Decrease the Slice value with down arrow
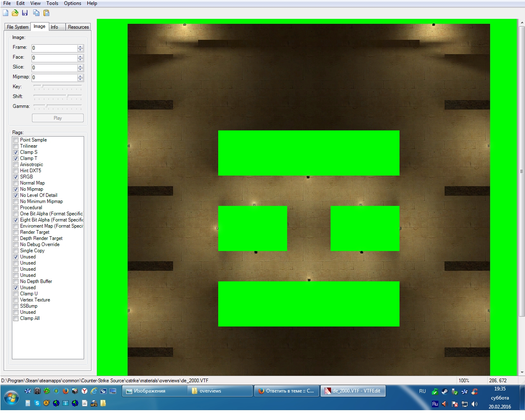 [x=80, y=69]
